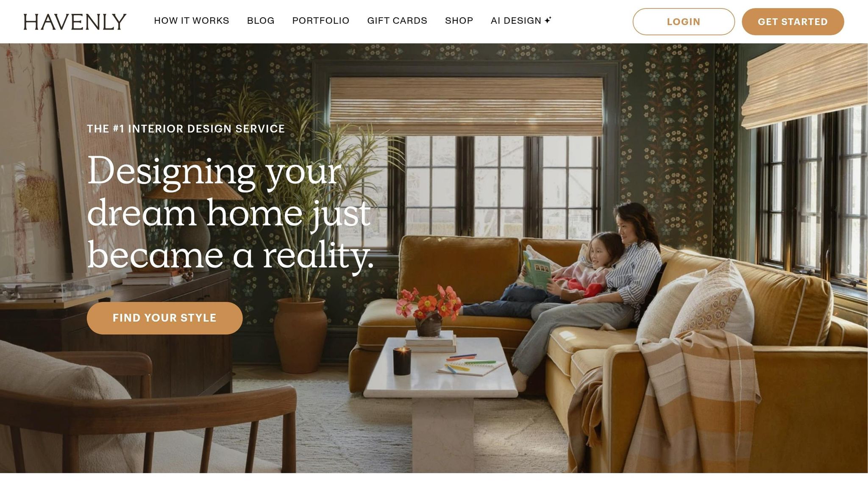Viewport: 868px width, 488px height.
Task: Open the Portfolio menu item
Action: pyautogui.click(x=321, y=21)
